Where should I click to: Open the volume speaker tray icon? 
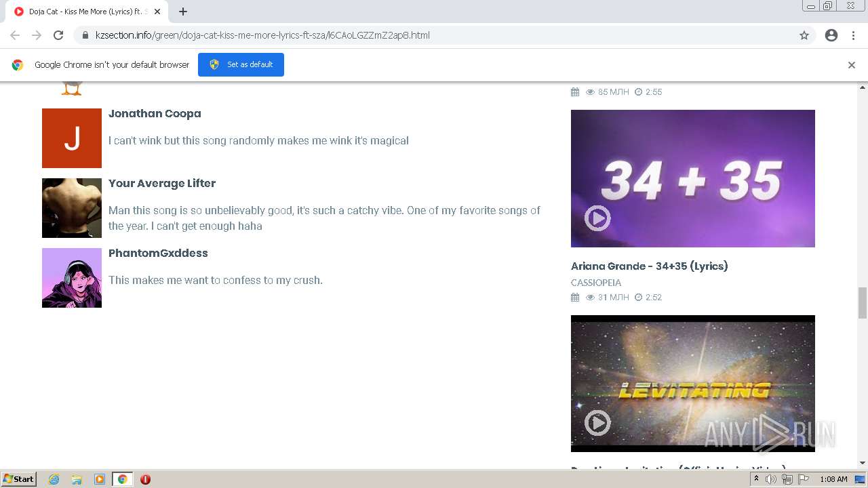[x=771, y=479]
